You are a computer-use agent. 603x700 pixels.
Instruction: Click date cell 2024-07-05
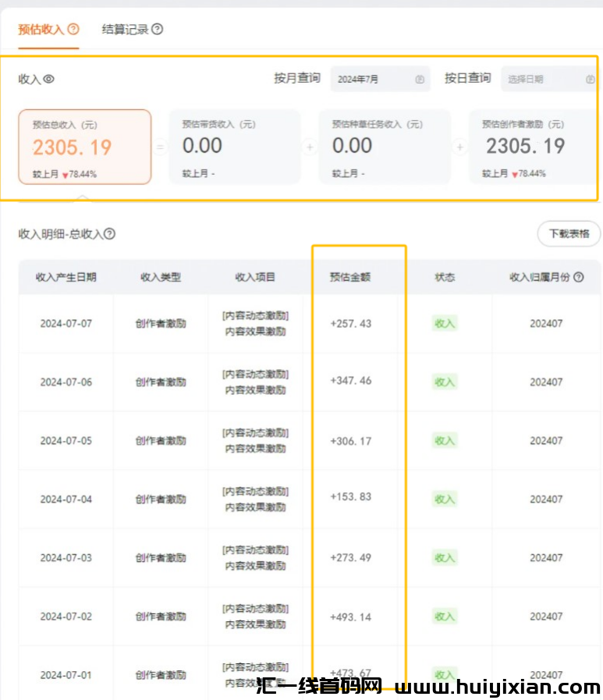click(x=66, y=441)
